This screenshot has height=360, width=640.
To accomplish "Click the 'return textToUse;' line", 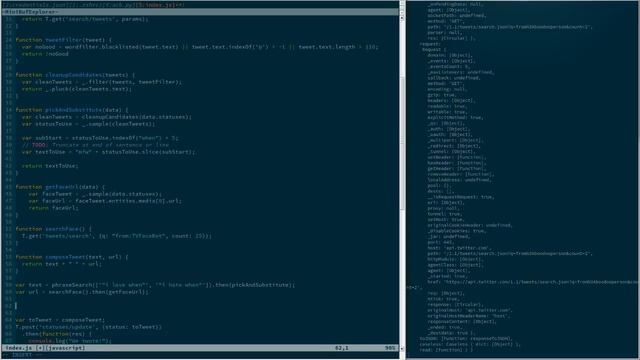I will pos(50,166).
